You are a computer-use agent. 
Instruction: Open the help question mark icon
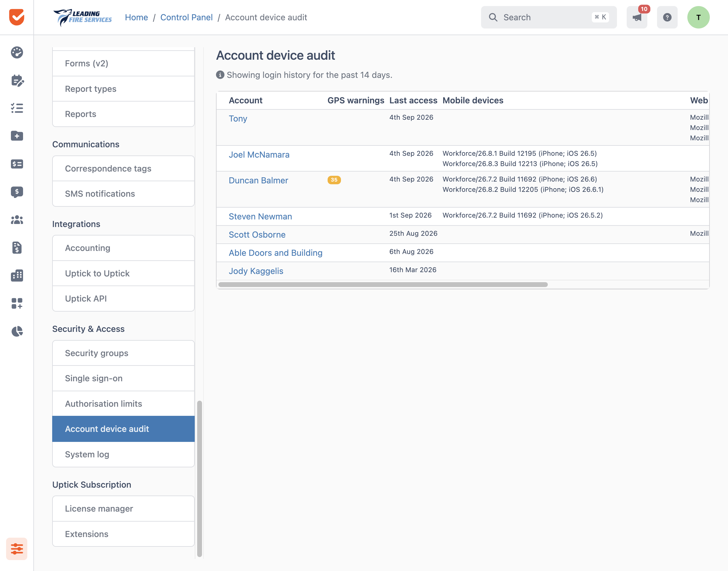[667, 17]
